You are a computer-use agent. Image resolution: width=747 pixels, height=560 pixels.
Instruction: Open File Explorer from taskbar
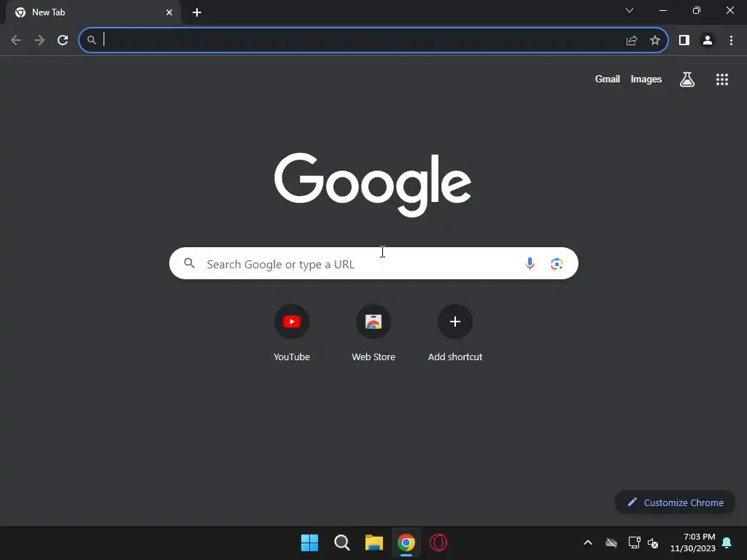374,542
